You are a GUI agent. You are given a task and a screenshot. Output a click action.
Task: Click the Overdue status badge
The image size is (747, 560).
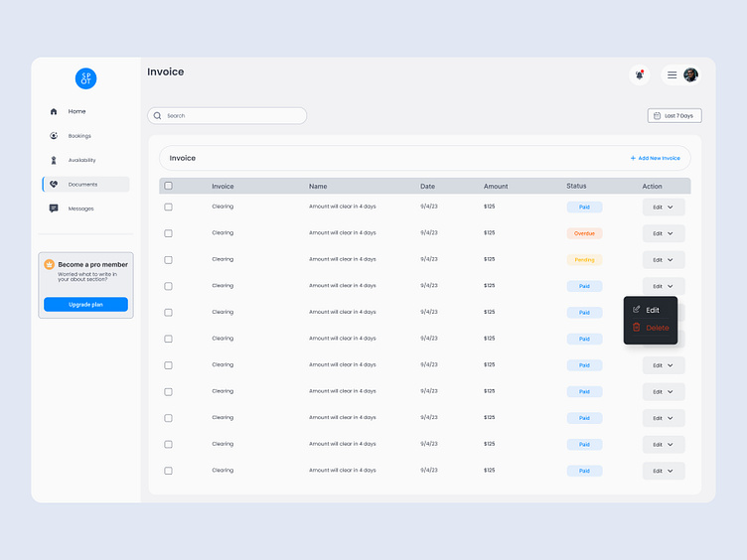(x=584, y=233)
